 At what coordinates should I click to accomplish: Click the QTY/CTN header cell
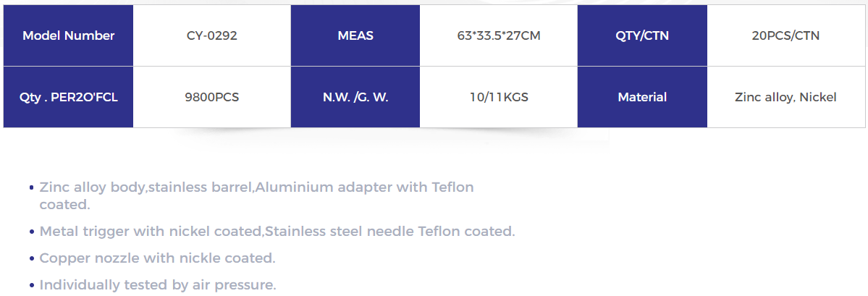642,35
